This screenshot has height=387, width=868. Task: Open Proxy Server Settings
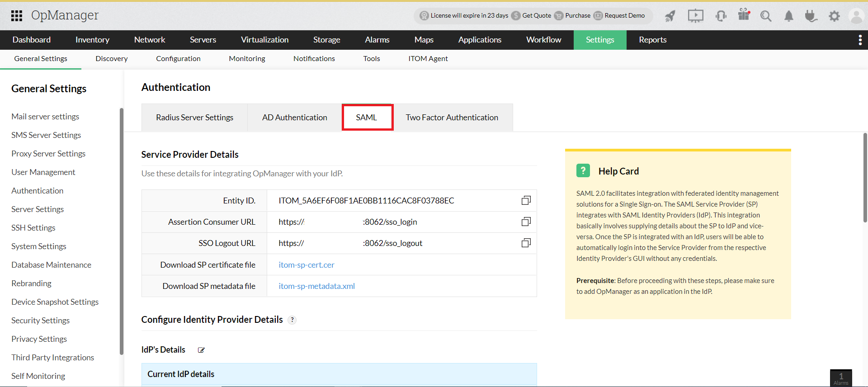click(48, 154)
